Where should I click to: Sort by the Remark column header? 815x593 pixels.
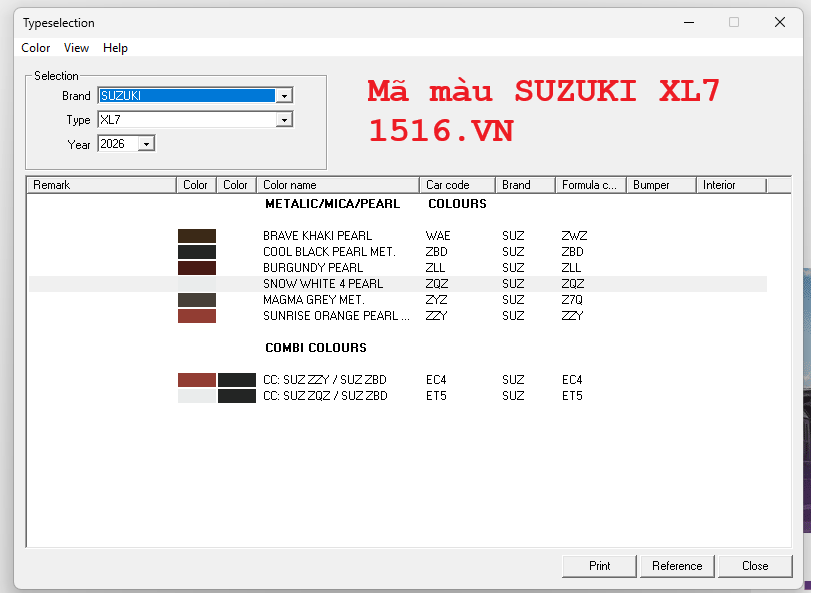tap(101, 185)
